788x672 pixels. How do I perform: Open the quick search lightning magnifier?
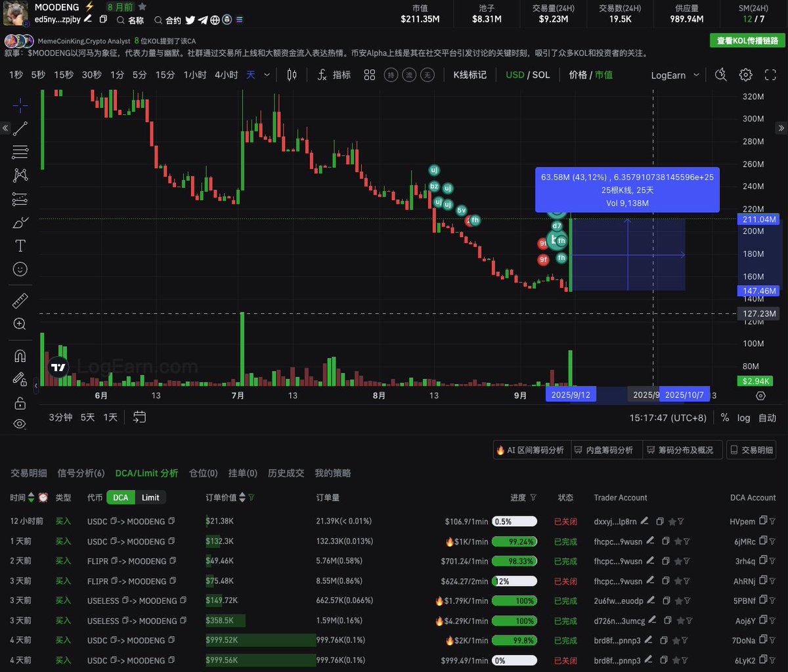tap(721, 75)
